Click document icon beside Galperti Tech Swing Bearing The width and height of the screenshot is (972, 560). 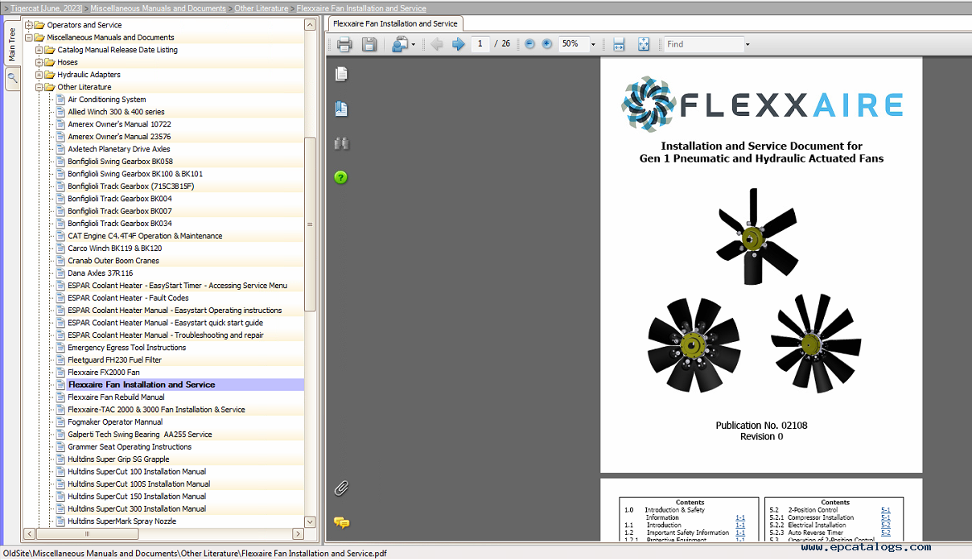[x=60, y=434]
